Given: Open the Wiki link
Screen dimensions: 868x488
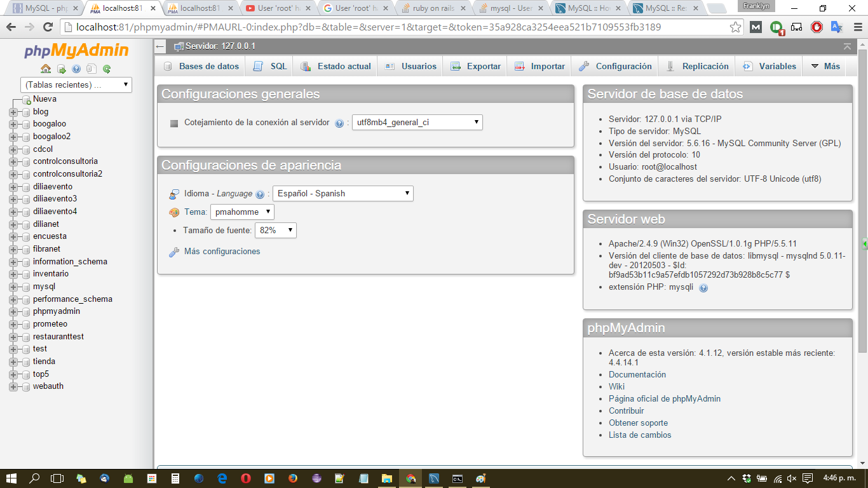Looking at the screenshot, I should pos(616,387).
